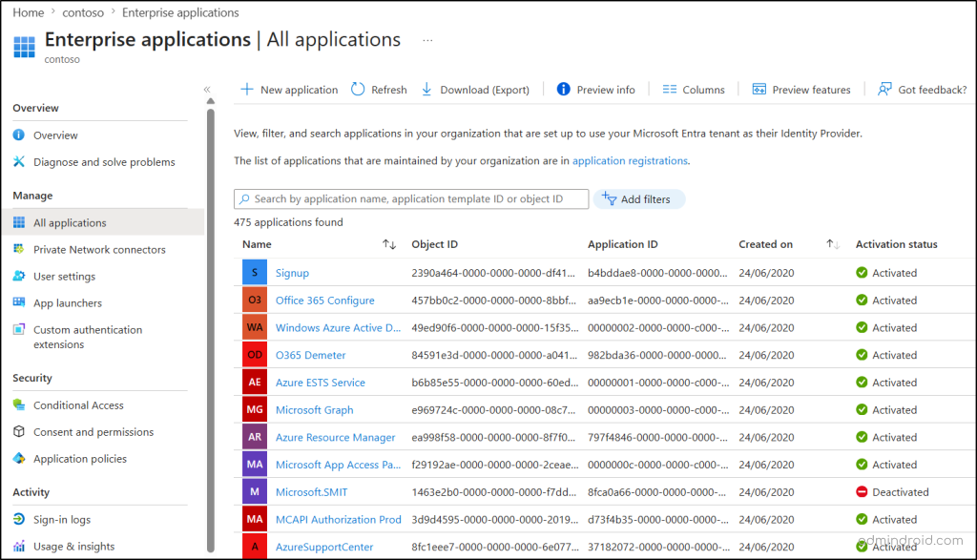This screenshot has height=560, width=977.
Task: Click the Microsoft Graph MG tile
Action: pyautogui.click(x=255, y=409)
